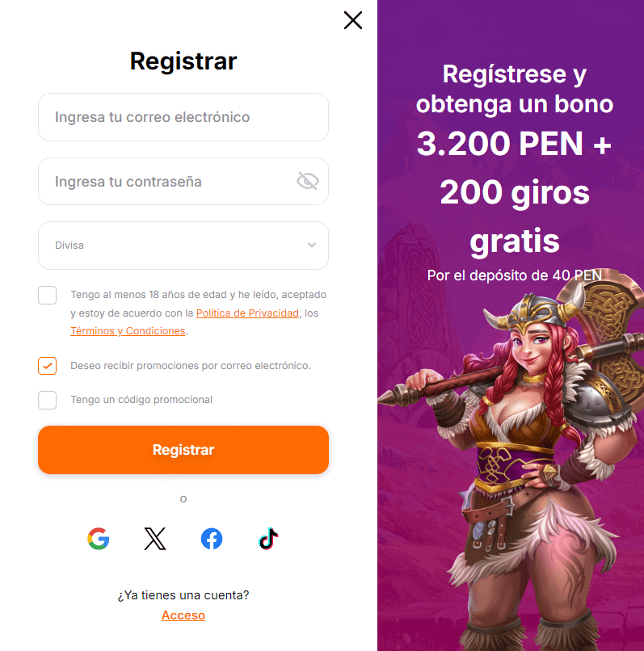Close the registration dialog

[x=353, y=20]
